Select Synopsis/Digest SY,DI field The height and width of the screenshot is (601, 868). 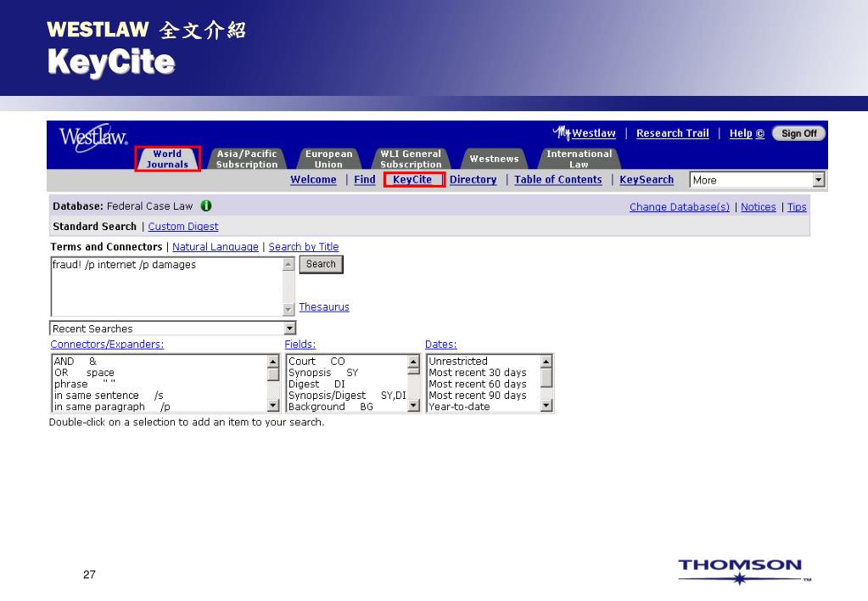347,396
